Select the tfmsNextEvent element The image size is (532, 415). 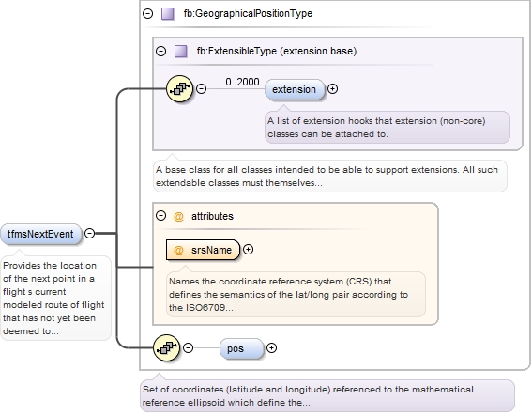tap(41, 234)
